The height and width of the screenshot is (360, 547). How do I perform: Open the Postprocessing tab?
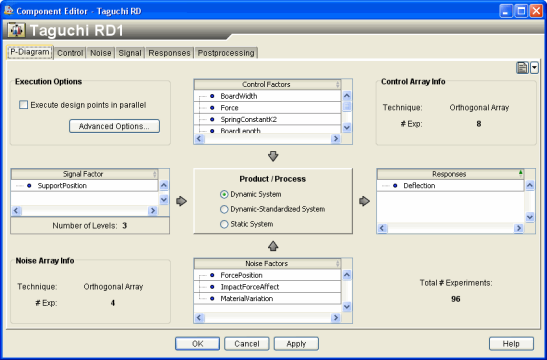(x=226, y=53)
